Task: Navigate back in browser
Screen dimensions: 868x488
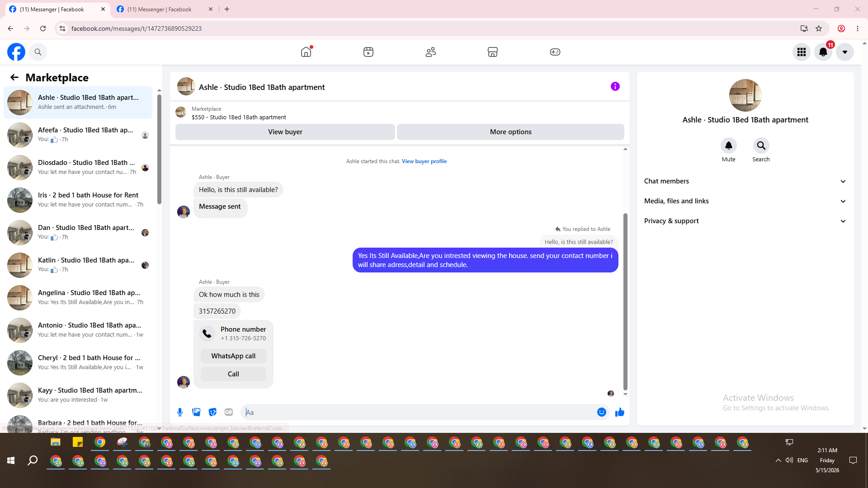Action: pyautogui.click(x=10, y=28)
